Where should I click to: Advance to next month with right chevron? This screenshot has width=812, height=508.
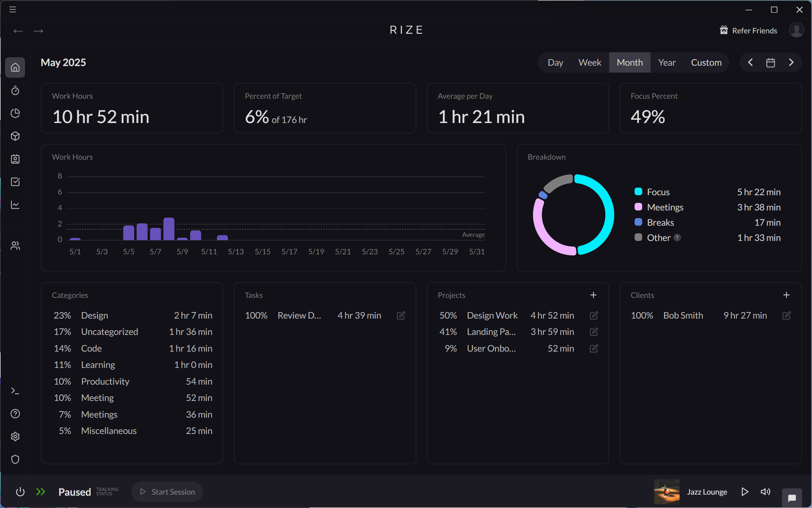791,62
